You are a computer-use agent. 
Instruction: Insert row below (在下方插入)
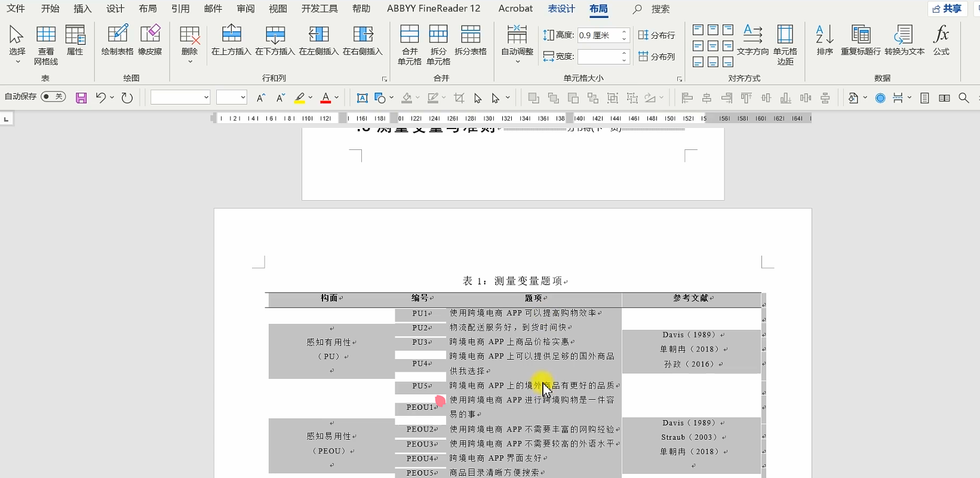point(275,41)
